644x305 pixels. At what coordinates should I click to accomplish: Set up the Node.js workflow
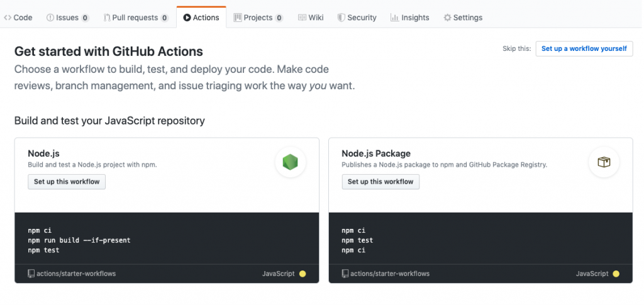(67, 182)
